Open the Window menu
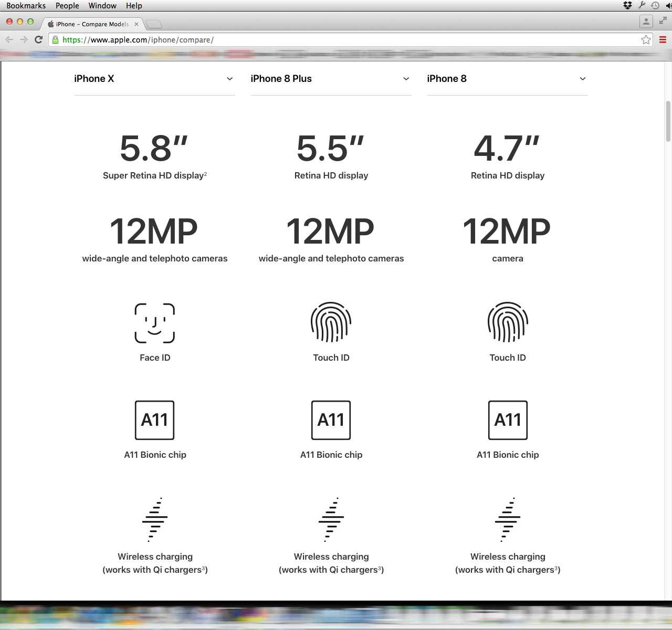Image resolution: width=672 pixels, height=630 pixels. [x=102, y=6]
